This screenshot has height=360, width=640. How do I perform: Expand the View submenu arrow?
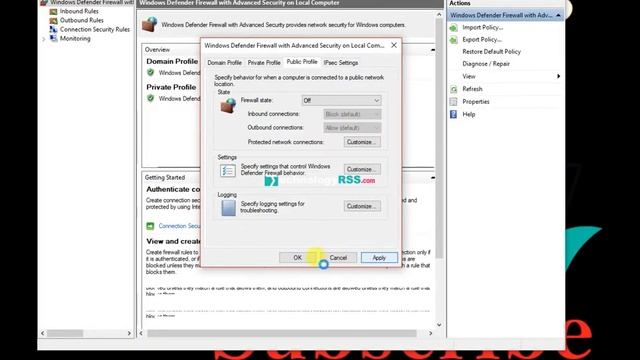(558, 76)
